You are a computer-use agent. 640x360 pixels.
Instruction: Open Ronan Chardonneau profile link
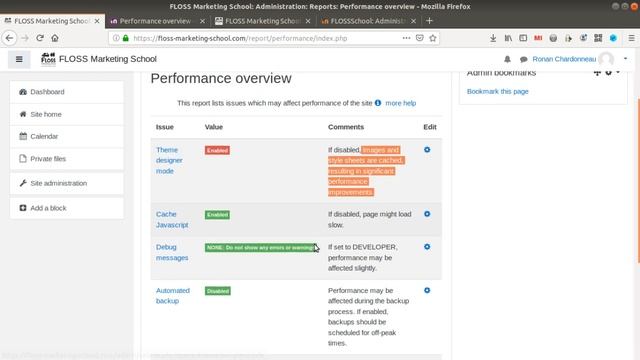tap(564, 59)
